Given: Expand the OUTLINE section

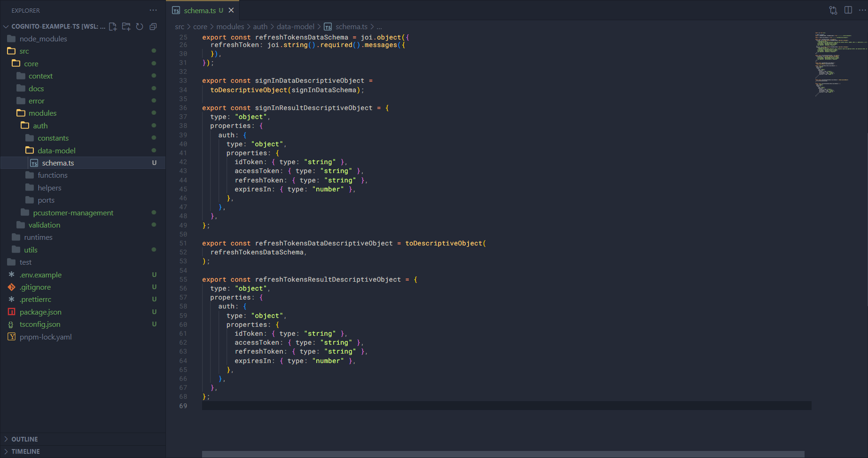Looking at the screenshot, I should (24, 439).
